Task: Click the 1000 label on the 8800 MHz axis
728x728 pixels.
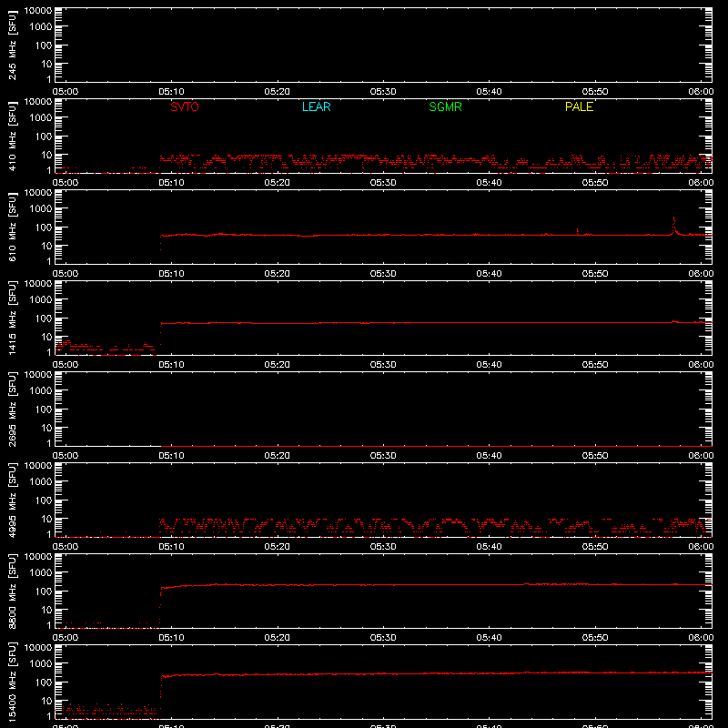Action: pyautogui.click(x=41, y=573)
